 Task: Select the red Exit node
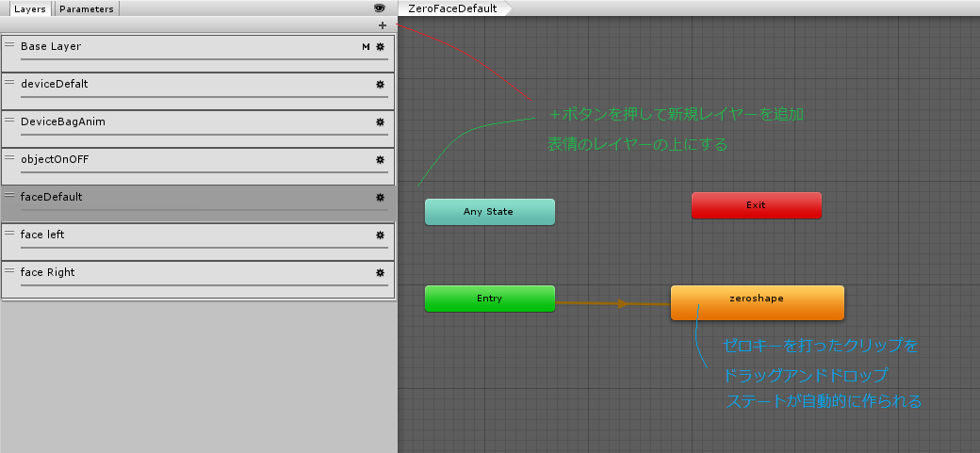pos(757,205)
